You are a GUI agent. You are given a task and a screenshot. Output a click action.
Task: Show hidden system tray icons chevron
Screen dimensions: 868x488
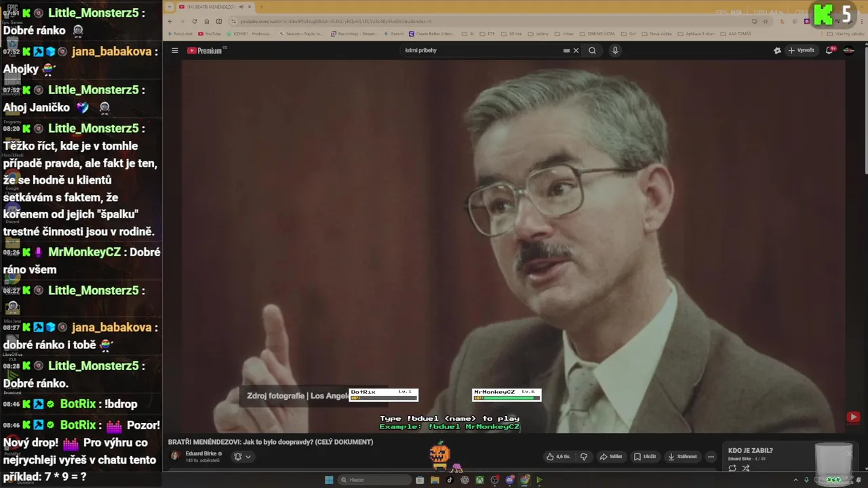click(796, 480)
